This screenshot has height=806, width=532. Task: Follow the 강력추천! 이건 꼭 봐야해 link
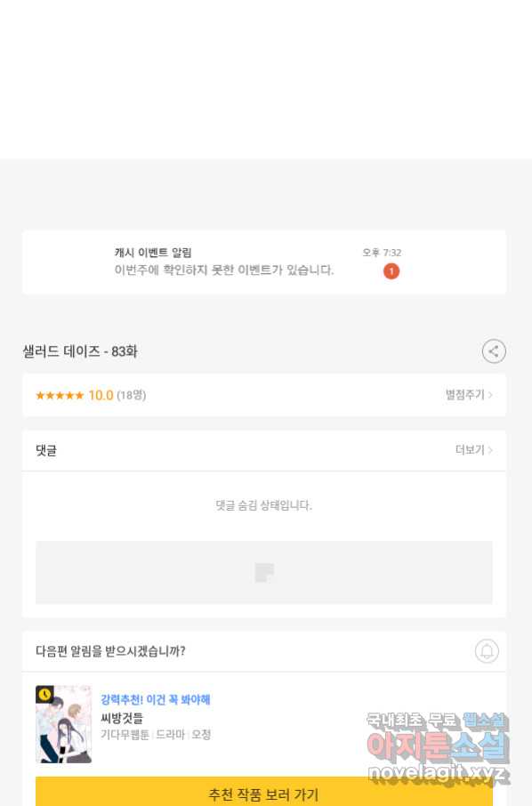[155, 699]
